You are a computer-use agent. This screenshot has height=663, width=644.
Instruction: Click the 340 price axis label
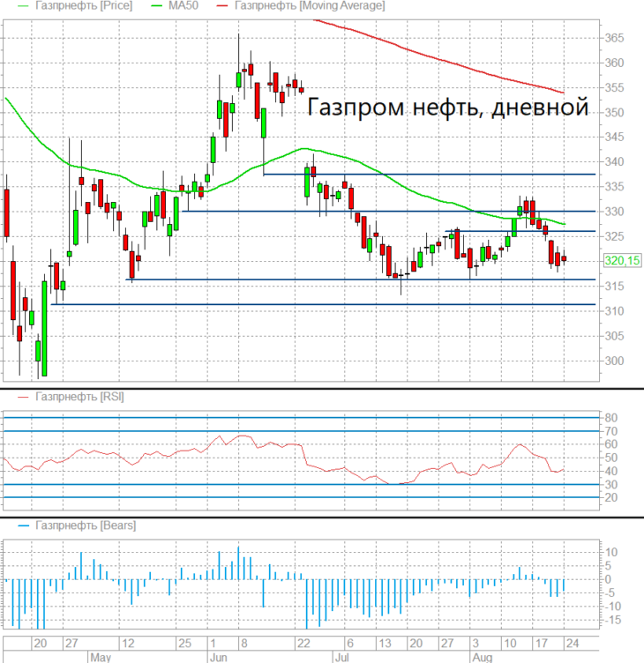pyautogui.click(x=614, y=162)
